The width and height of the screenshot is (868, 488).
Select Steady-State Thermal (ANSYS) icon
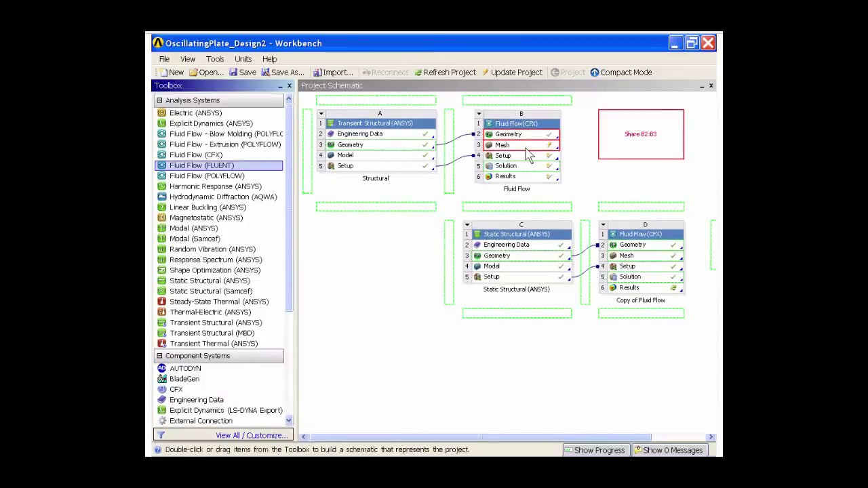coord(161,302)
